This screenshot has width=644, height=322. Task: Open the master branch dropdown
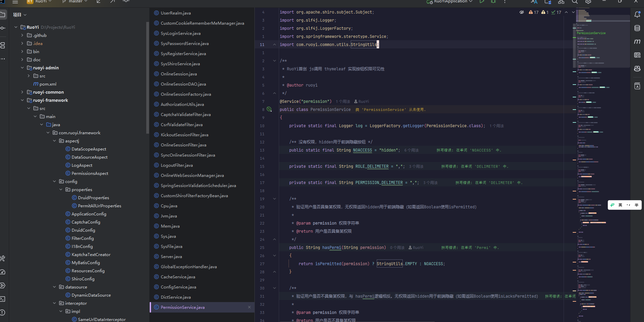[76, 2]
